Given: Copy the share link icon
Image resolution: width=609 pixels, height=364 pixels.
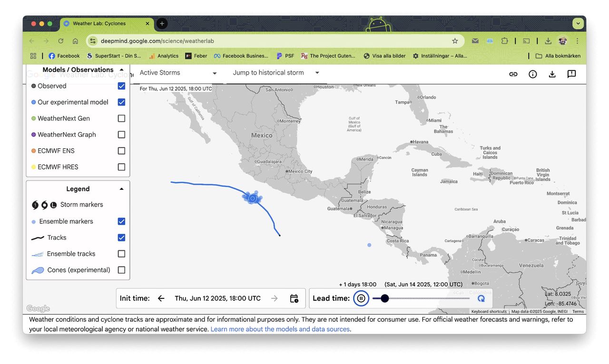Looking at the screenshot, I should tap(513, 74).
